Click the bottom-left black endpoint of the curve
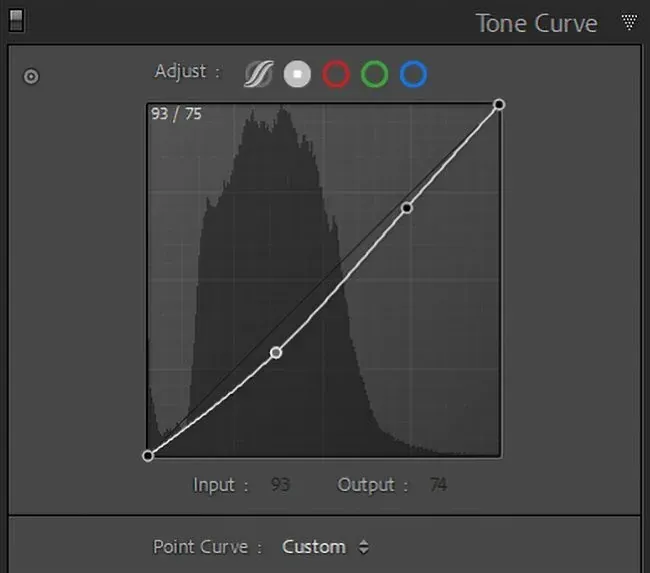Viewport: 650px width, 573px height. tap(148, 455)
